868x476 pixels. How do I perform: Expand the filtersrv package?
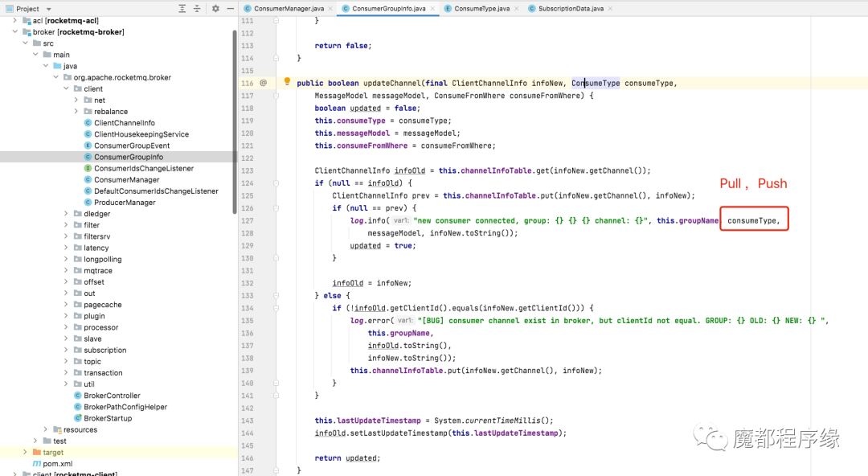(66, 236)
